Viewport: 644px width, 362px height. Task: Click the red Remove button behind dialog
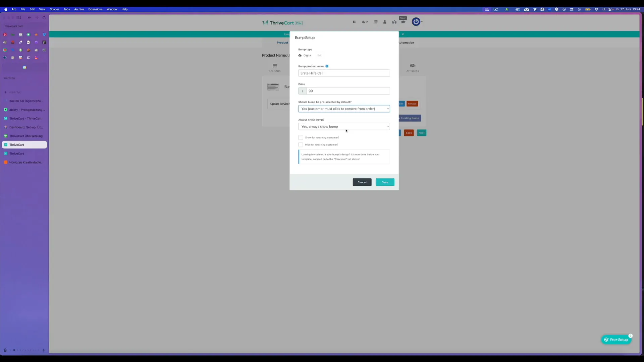[x=412, y=104]
